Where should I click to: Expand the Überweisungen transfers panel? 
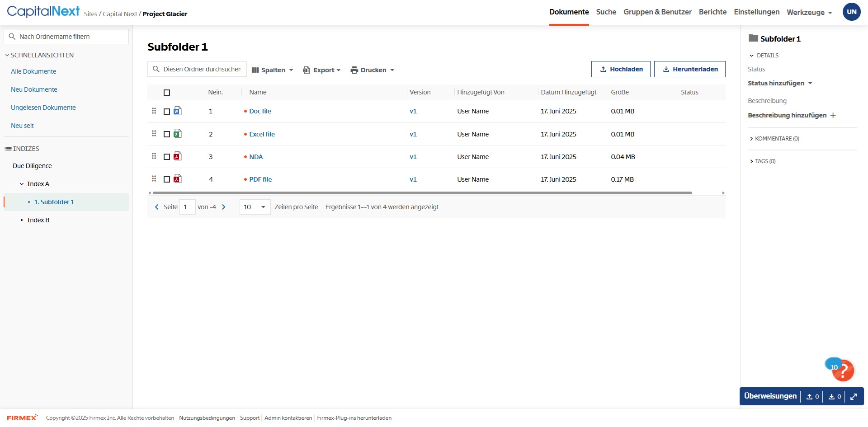pyautogui.click(x=854, y=397)
